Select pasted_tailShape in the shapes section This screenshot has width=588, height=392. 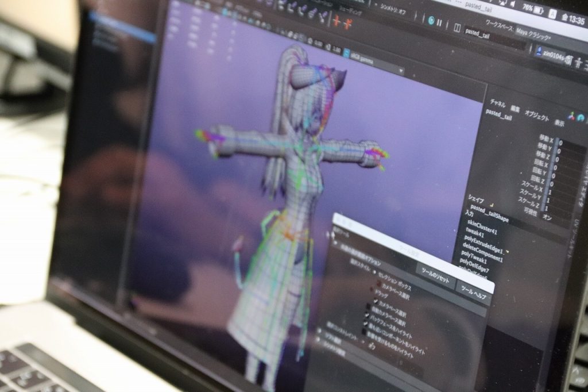[489, 213]
